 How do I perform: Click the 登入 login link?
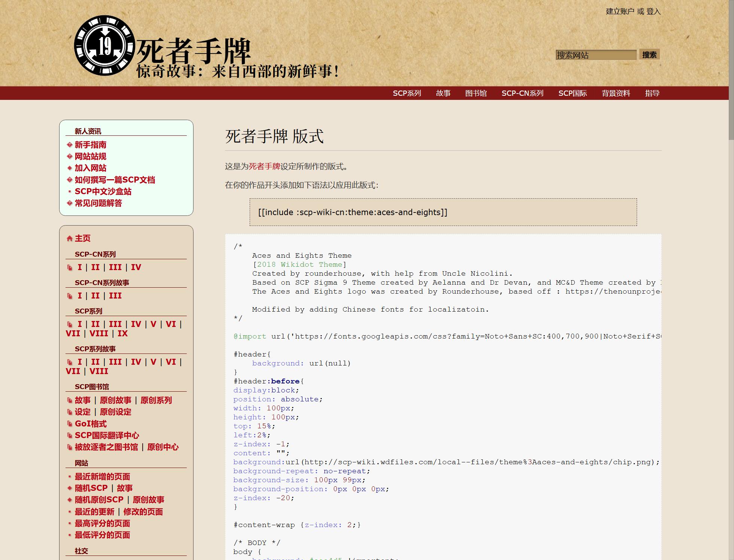coord(653,12)
